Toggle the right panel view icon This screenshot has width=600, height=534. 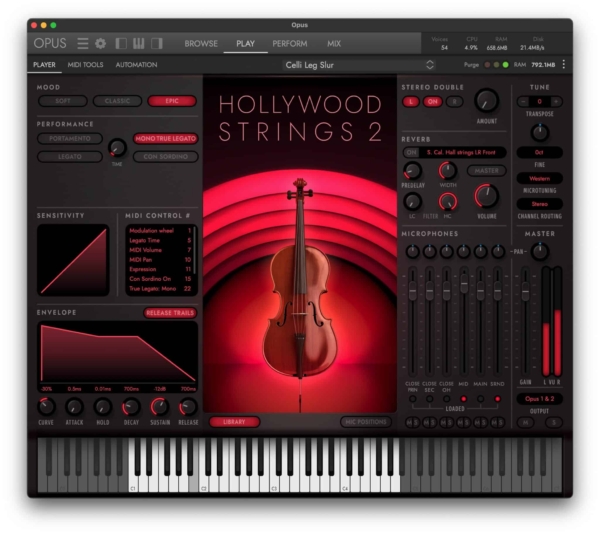click(x=157, y=44)
